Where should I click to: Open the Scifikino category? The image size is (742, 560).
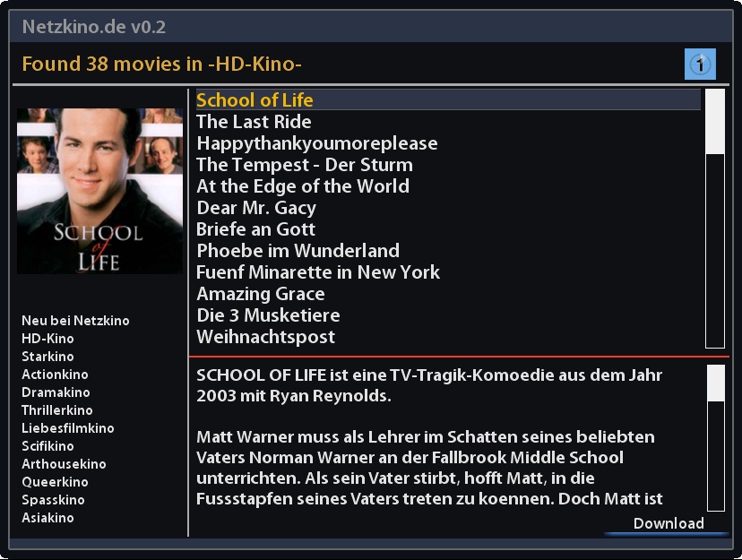[47, 446]
